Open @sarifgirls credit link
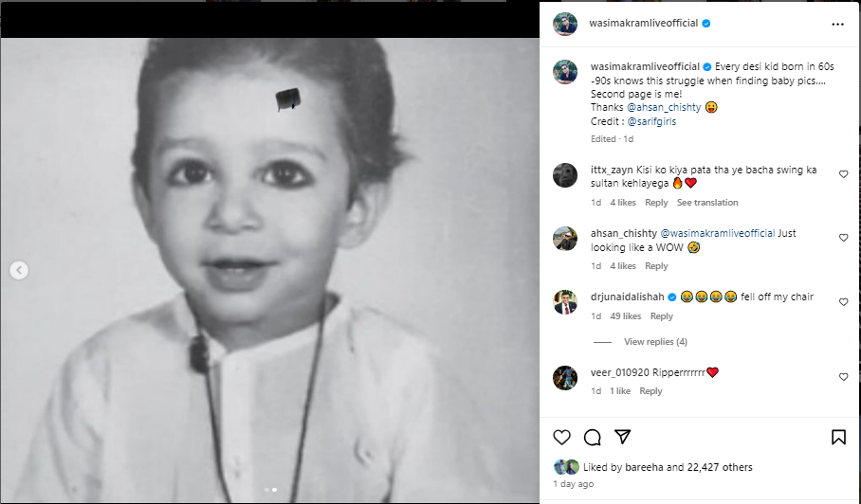861x504 pixels. click(651, 122)
